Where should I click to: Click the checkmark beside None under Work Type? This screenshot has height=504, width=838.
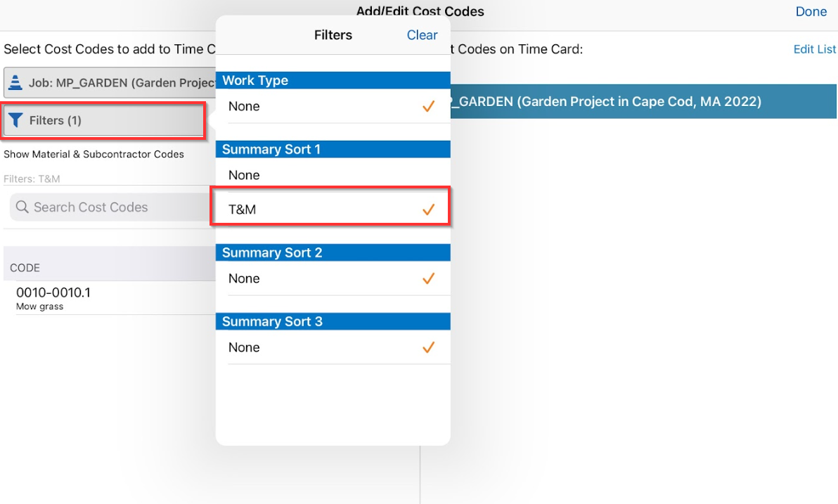coord(428,106)
